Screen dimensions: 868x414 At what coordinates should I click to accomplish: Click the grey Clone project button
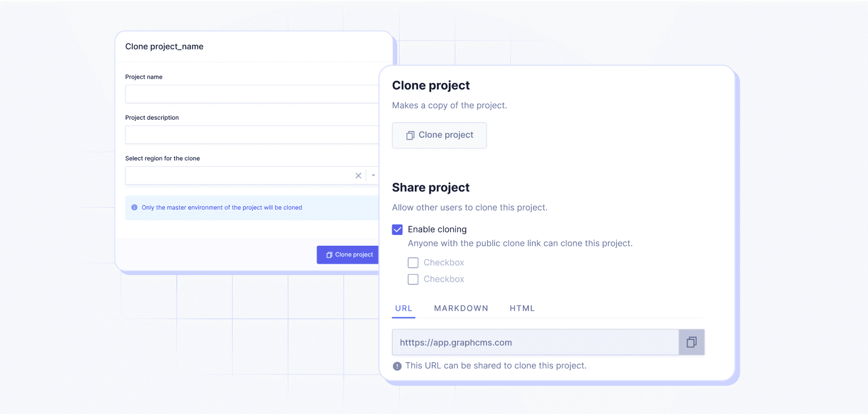tap(439, 136)
